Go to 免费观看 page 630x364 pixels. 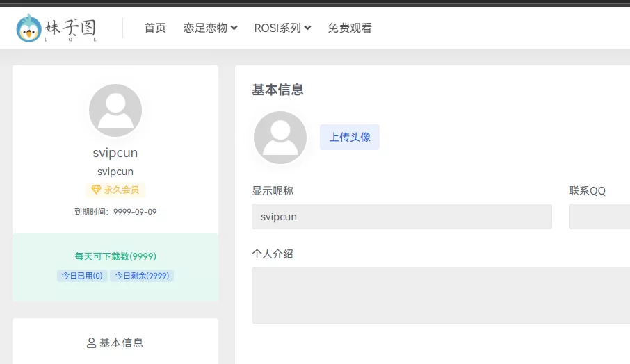[x=350, y=28]
